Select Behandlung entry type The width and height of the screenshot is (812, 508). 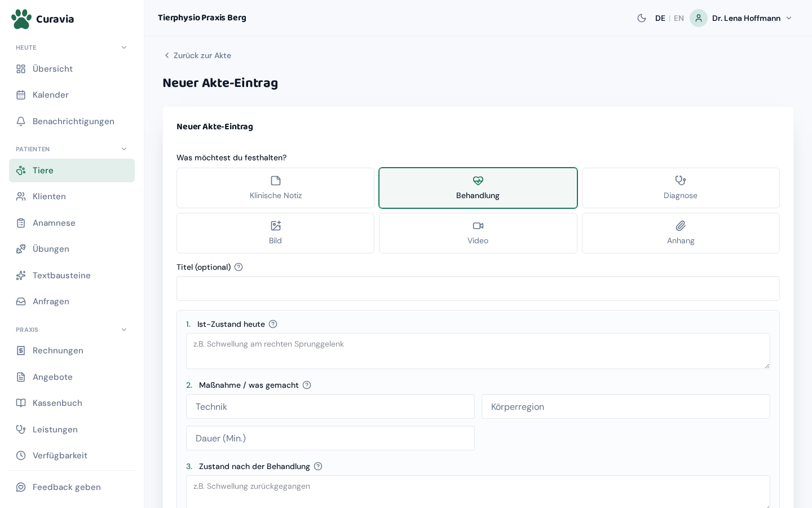click(478, 188)
